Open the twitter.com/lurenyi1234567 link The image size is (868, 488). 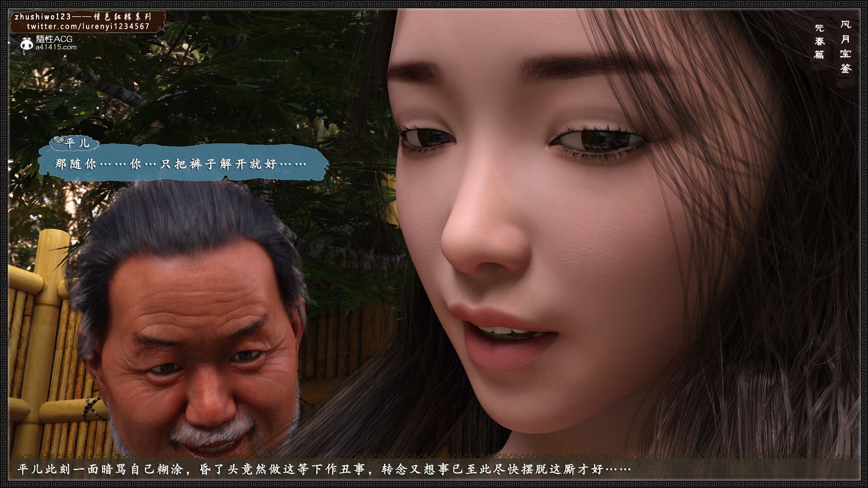tap(88, 26)
